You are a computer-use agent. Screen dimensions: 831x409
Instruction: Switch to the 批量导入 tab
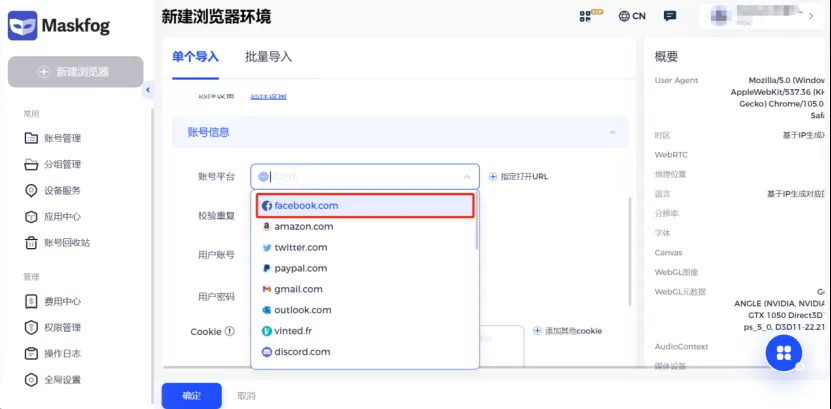[x=268, y=57]
